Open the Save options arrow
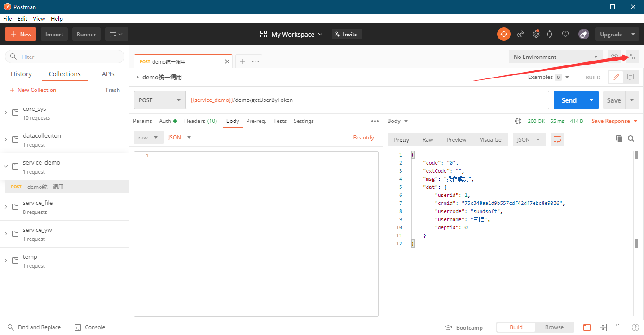 (632, 100)
